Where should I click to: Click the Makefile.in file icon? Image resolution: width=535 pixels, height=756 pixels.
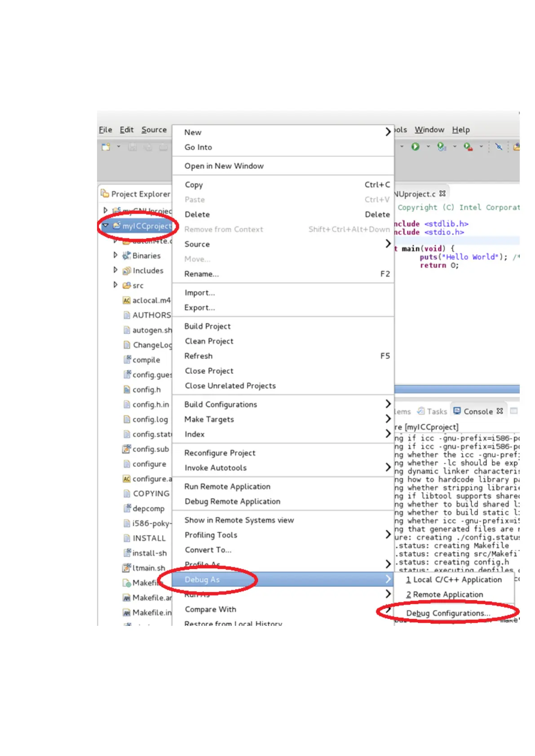coord(127,612)
